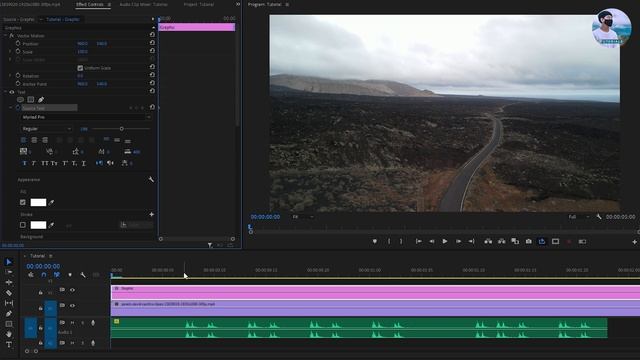Enable the Stroke checkbox
Screen dimensions: 640x360
(x=23, y=225)
